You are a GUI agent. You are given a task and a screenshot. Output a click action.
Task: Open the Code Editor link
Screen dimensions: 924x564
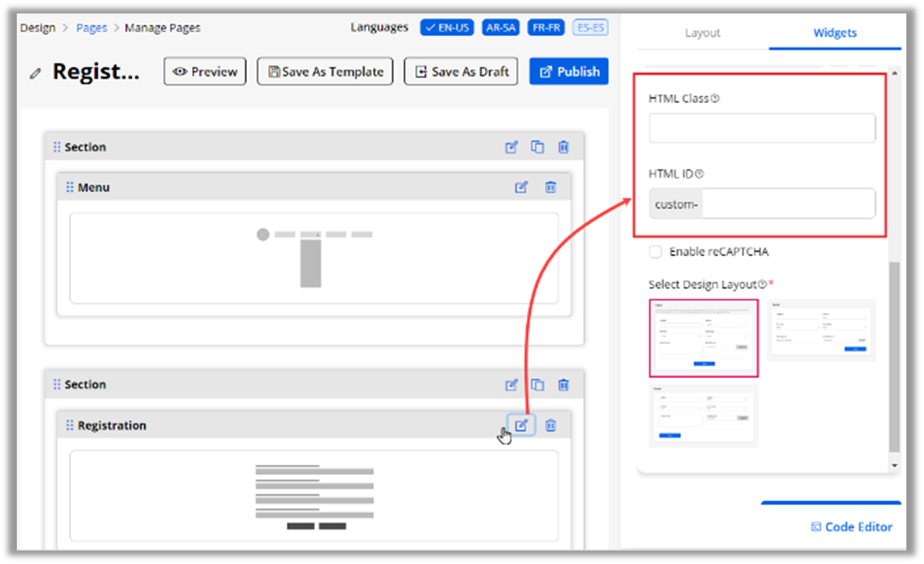[x=851, y=527]
